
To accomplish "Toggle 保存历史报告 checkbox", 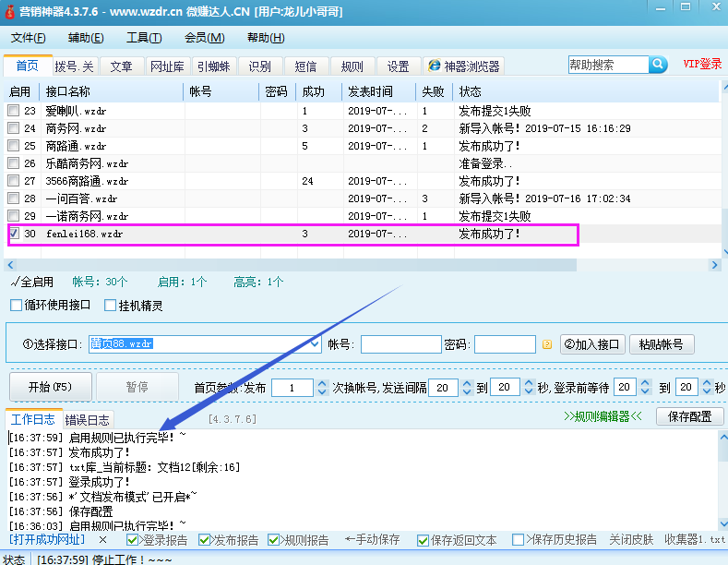I will tap(518, 540).
